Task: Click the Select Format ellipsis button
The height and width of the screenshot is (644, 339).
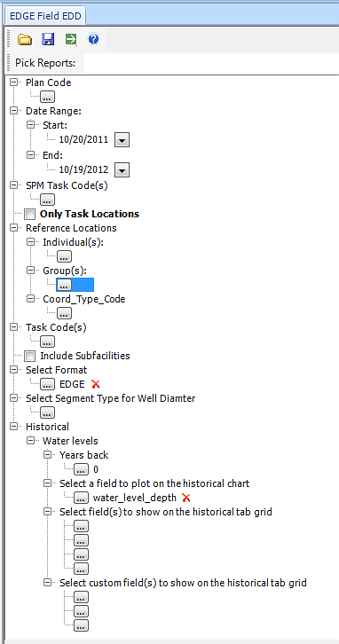Action: click(x=47, y=384)
